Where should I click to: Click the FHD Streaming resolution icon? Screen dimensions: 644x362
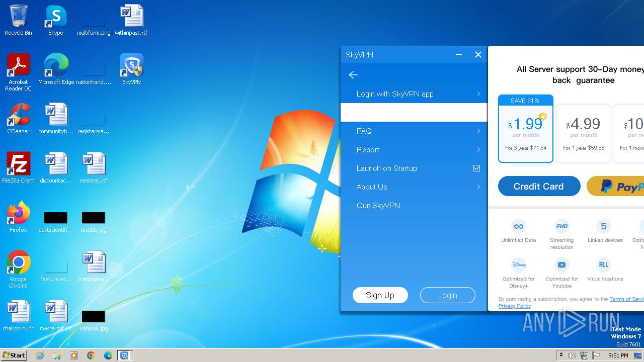pyautogui.click(x=561, y=226)
